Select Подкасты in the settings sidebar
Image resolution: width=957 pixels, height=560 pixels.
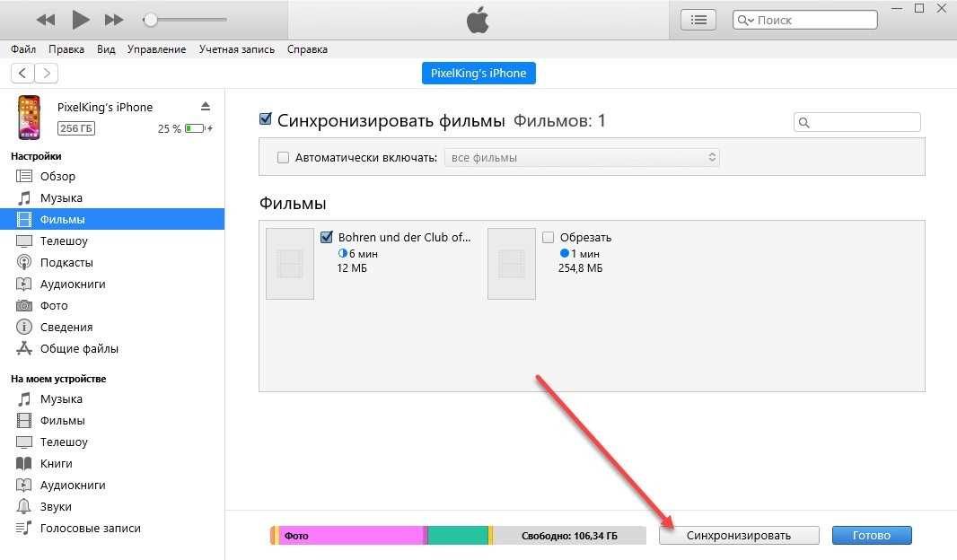(66, 263)
